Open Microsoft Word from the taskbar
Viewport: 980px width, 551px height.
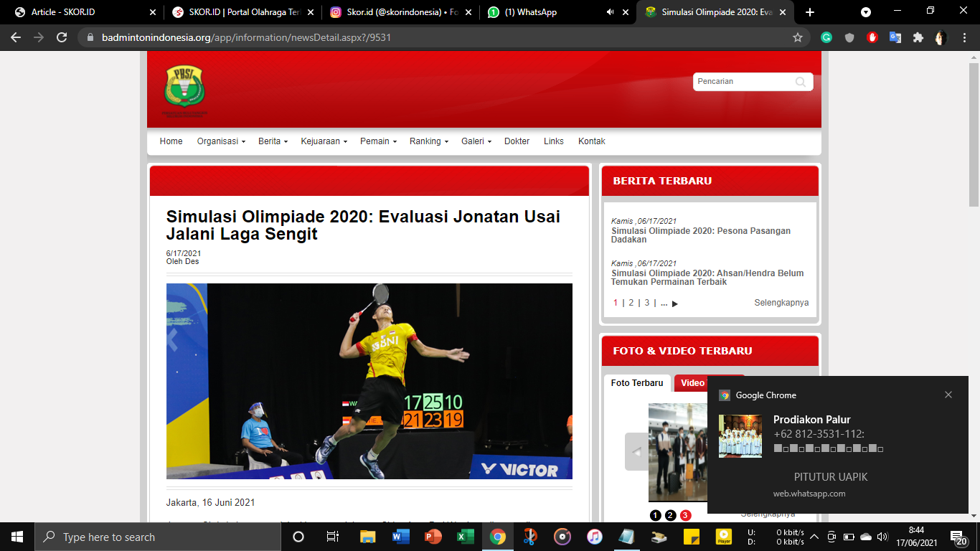tap(400, 537)
